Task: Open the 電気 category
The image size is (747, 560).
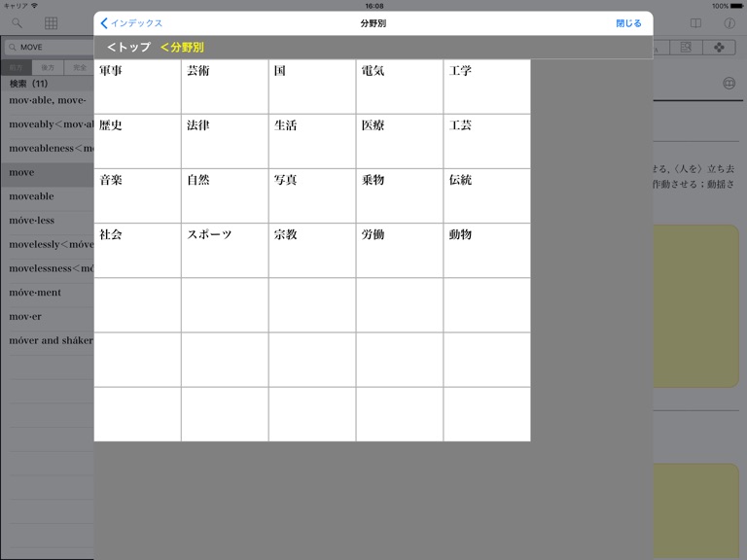Action: (x=400, y=87)
